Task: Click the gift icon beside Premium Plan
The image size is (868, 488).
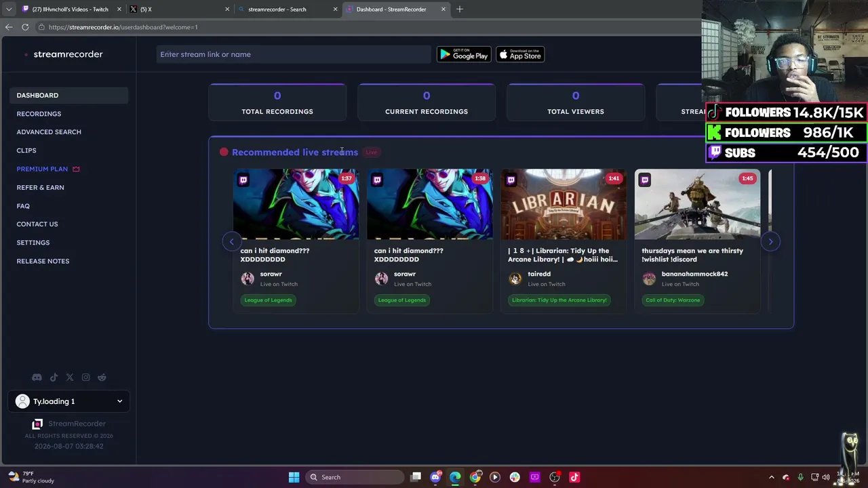Action: pyautogui.click(x=76, y=169)
